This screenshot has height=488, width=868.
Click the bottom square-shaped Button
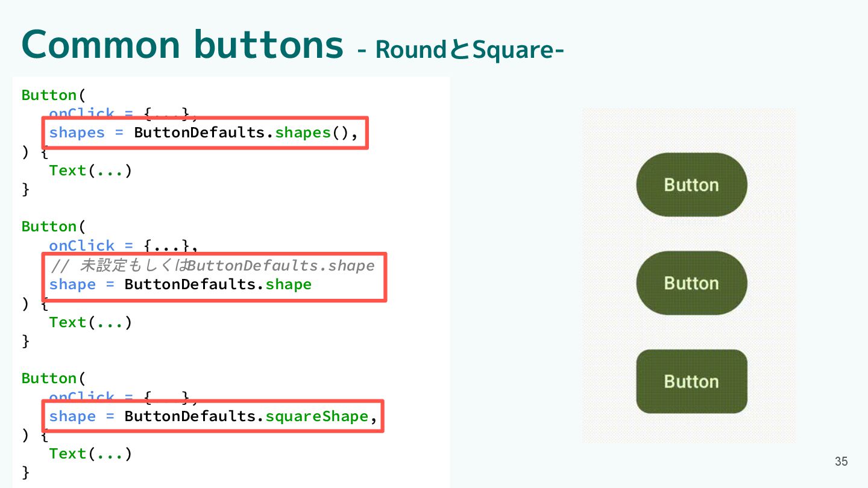pyautogui.click(x=691, y=381)
